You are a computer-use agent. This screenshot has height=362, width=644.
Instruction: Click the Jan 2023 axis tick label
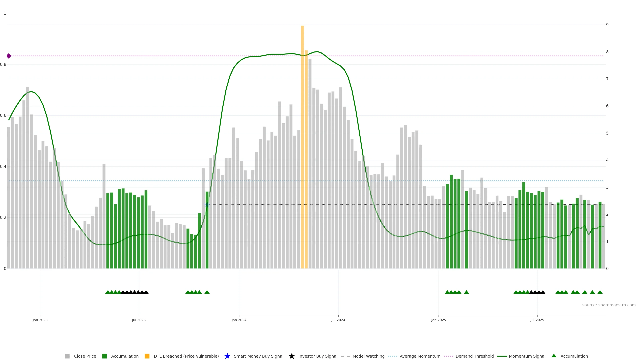pyautogui.click(x=40, y=320)
